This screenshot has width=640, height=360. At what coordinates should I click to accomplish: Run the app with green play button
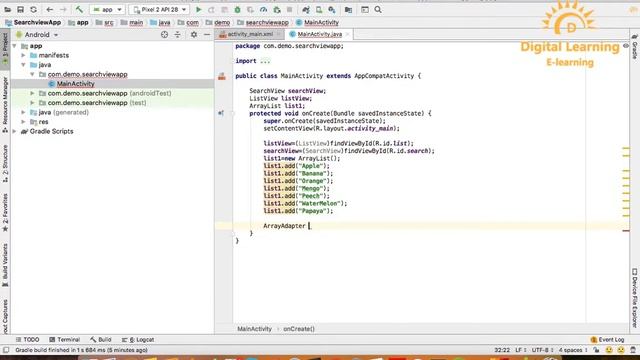(x=198, y=9)
